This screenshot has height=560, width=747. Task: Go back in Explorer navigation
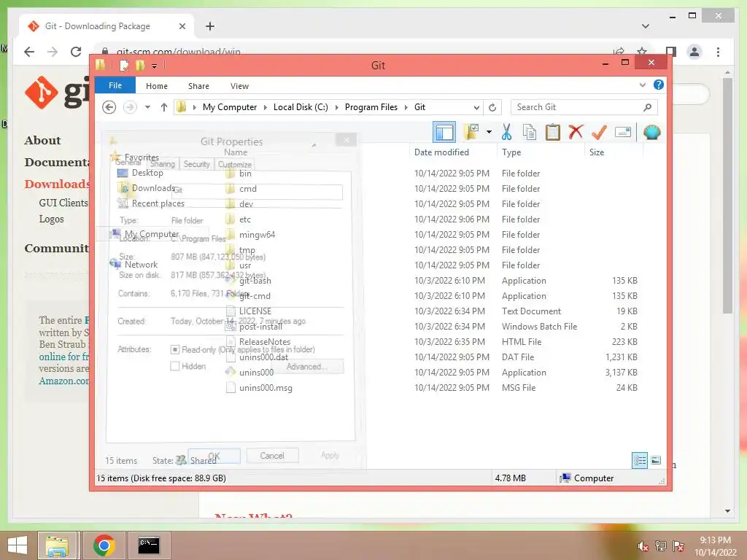109,107
